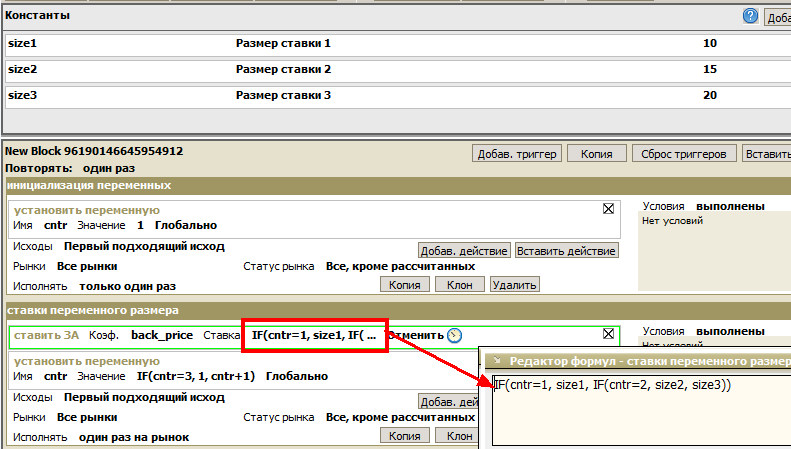Change Статус рынка in инициализация переменных trigger

[401, 266]
